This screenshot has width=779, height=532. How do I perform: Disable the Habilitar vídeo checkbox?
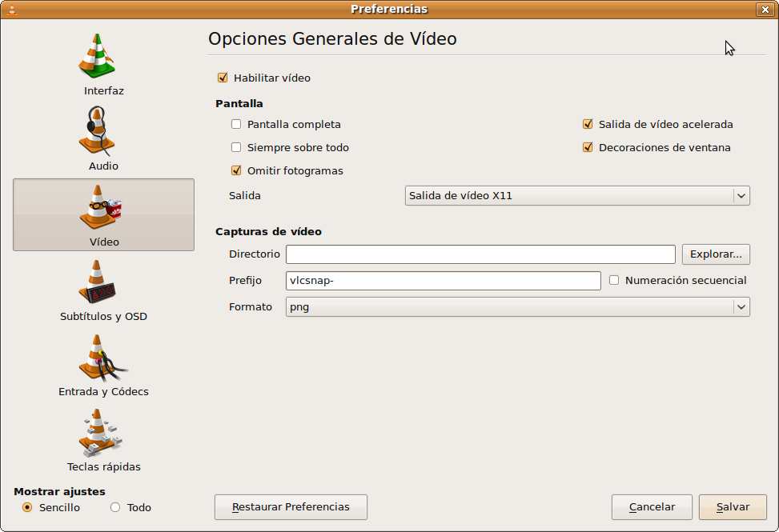pyautogui.click(x=222, y=78)
